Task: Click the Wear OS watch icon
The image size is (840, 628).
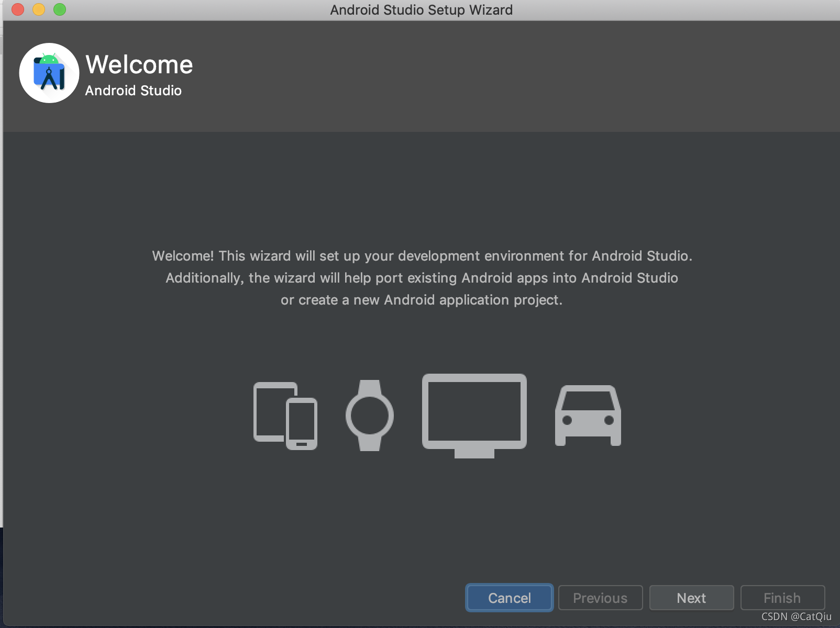Action: 370,416
